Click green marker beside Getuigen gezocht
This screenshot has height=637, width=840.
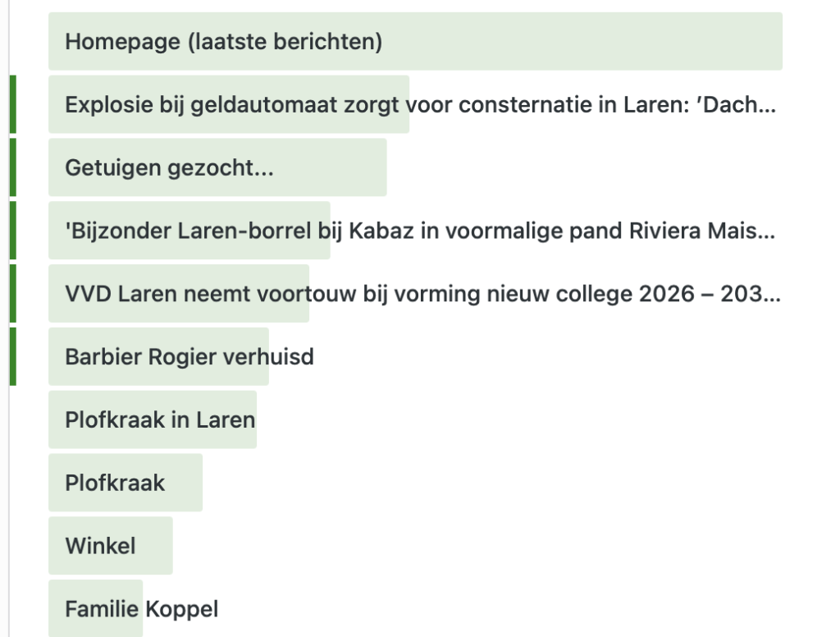click(12, 167)
